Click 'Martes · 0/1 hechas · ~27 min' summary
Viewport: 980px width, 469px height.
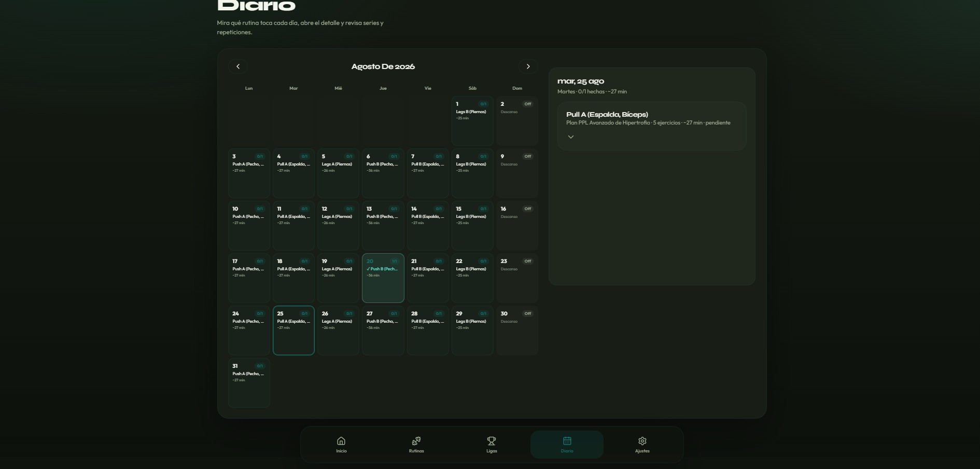592,92
